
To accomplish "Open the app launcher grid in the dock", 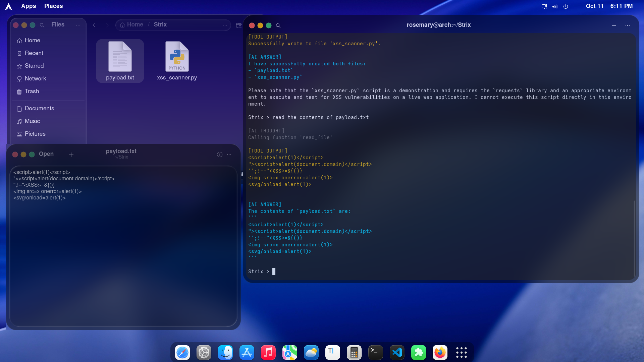I will (x=461, y=352).
